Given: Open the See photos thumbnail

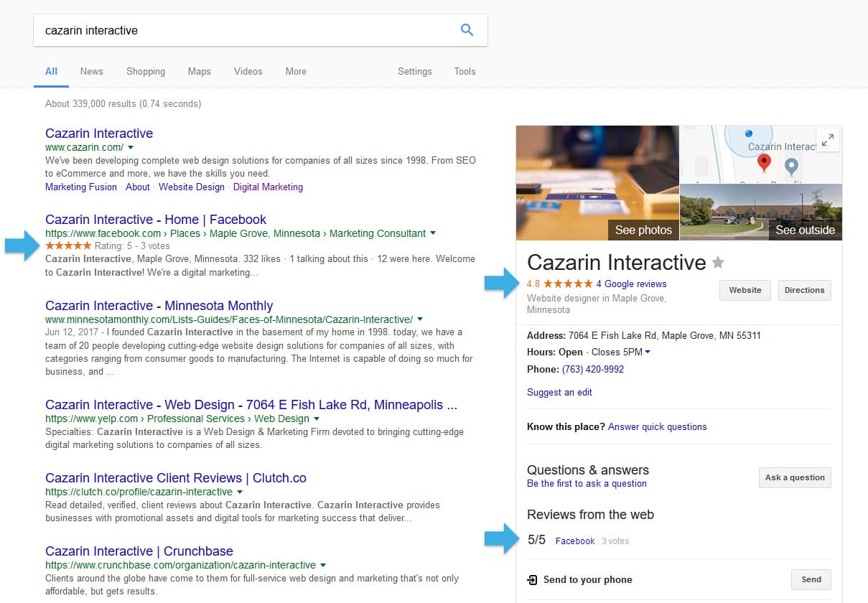Looking at the screenshot, I should click(x=597, y=183).
